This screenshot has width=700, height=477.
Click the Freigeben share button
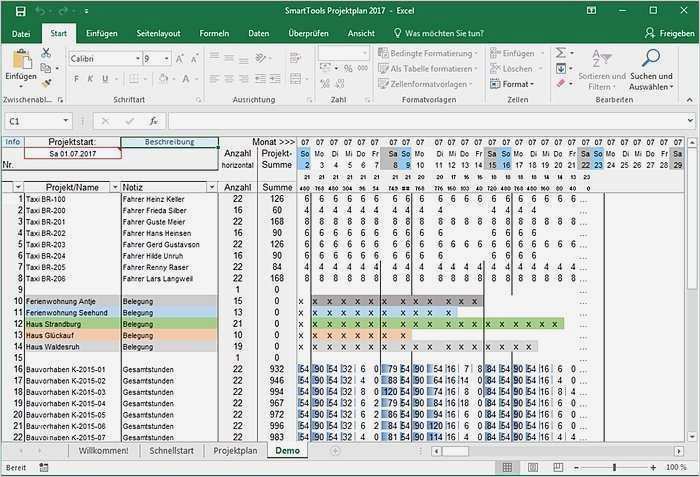click(x=670, y=33)
